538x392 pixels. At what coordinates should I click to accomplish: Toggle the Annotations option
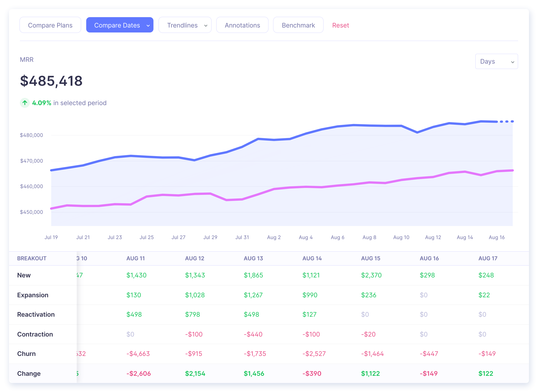pyautogui.click(x=242, y=25)
